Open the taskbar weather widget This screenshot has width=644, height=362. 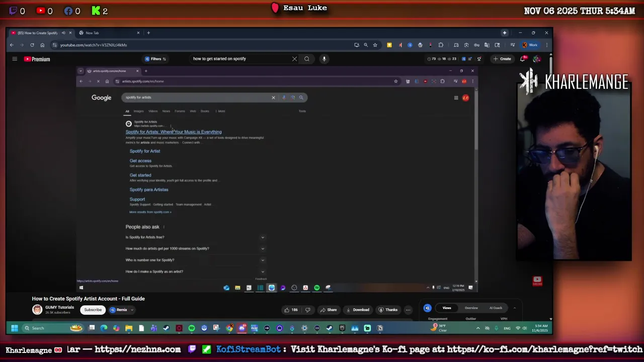[x=439, y=328]
